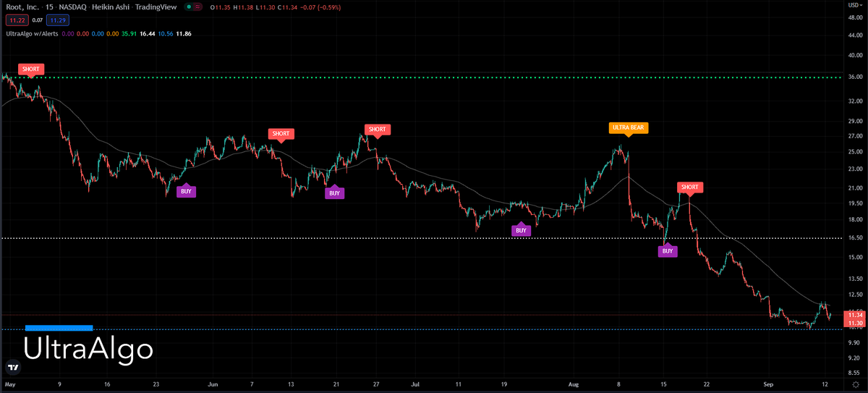Viewport: 868px width, 393px height.
Task: Click the May label on time axis
Action: click(10, 383)
